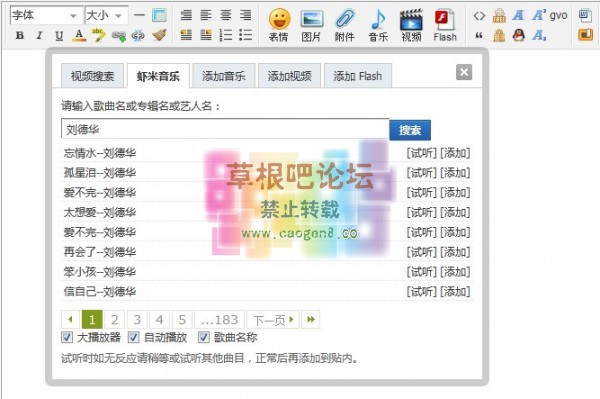Toggle the 歌曲名称 checkbox
The image size is (600, 399).
pyautogui.click(x=204, y=337)
